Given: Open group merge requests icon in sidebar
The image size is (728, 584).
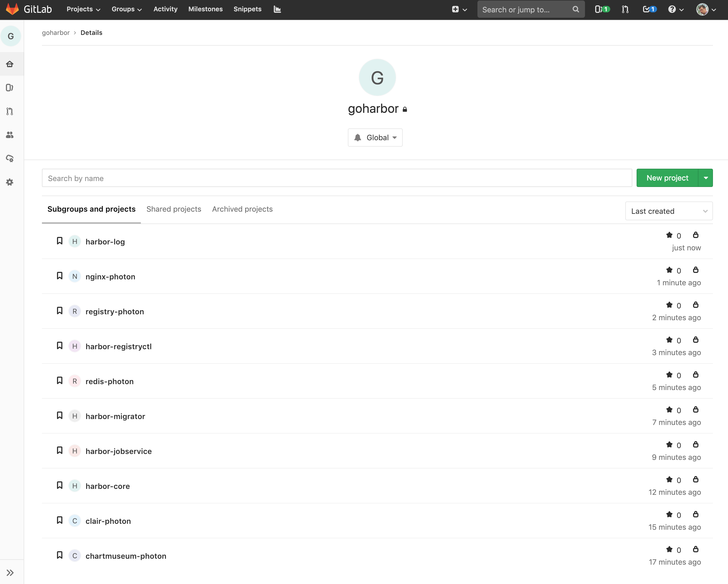Looking at the screenshot, I should tap(10, 111).
